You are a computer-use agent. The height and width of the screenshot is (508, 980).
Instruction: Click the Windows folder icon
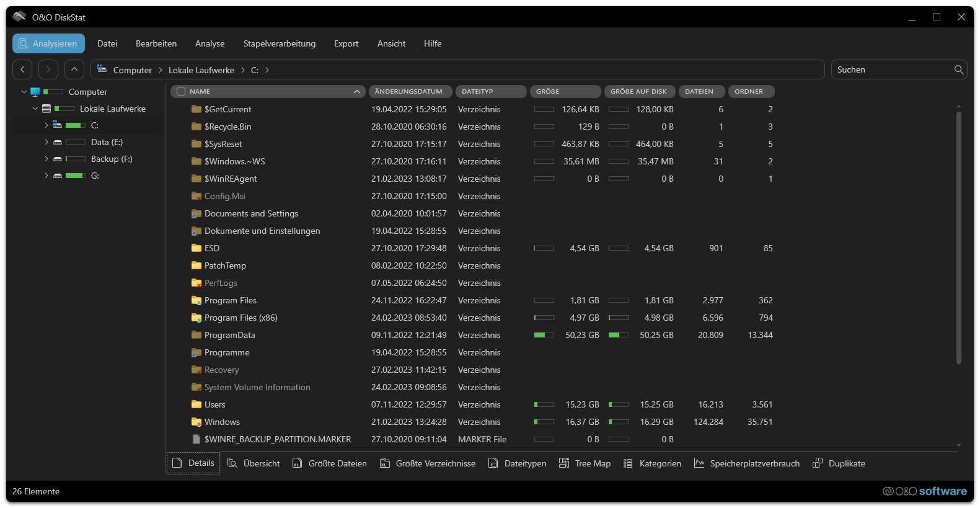click(x=196, y=422)
